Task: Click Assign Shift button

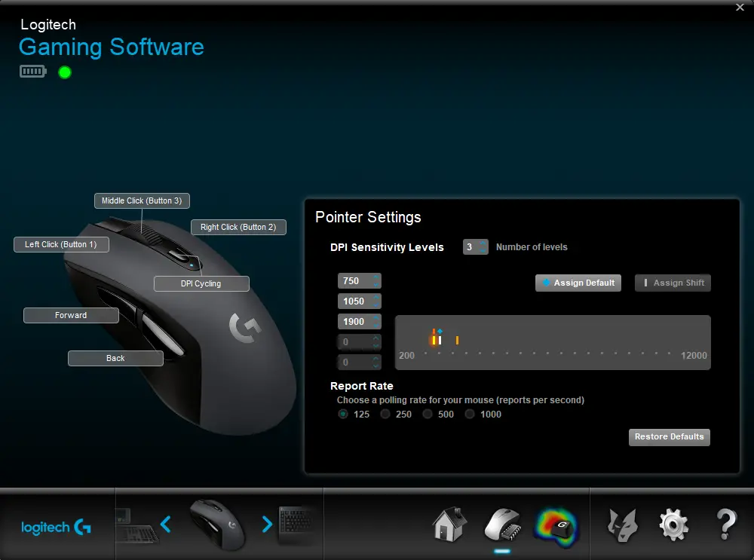Action: [673, 283]
